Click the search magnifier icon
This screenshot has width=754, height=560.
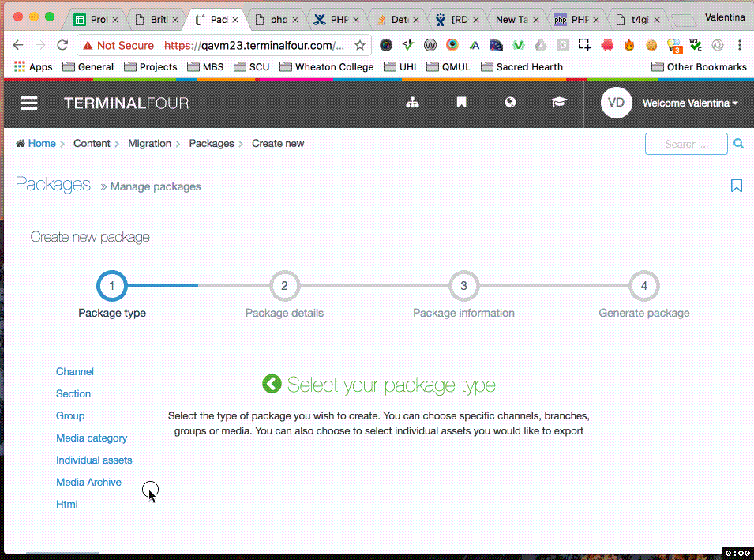pyautogui.click(x=738, y=144)
